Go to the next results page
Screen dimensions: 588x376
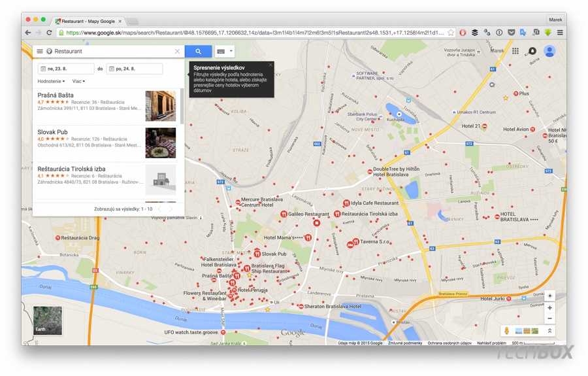point(171,209)
